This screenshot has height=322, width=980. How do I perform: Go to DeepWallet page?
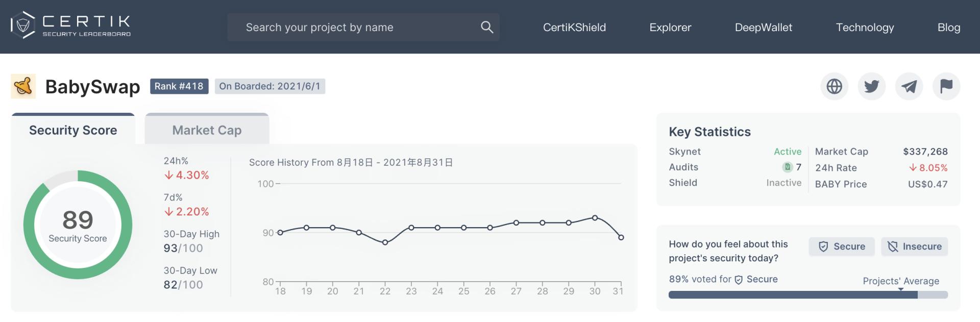pos(763,28)
